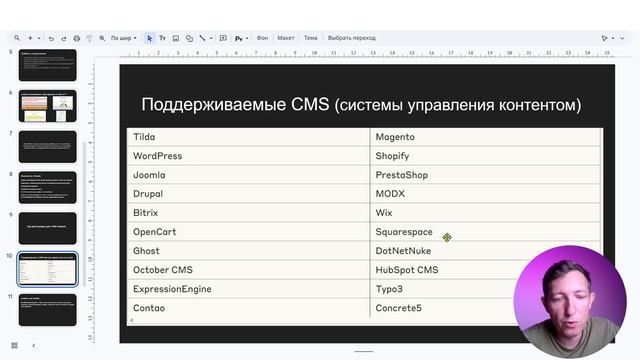Add a new slide with plus icon

(x=30, y=38)
